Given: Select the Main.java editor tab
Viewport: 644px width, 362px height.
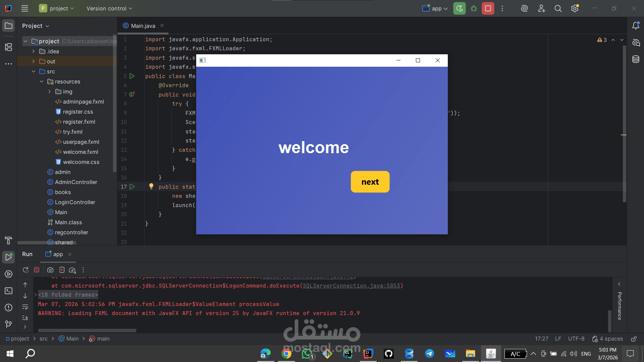Looking at the screenshot, I should pyautogui.click(x=143, y=26).
